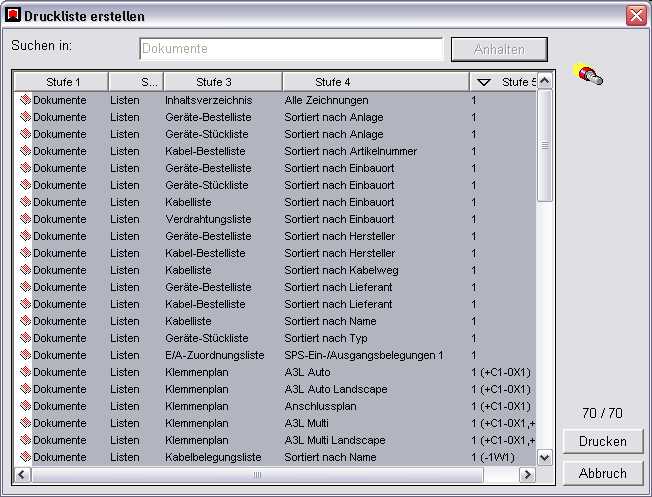
Task: Sort by the Stufe 1 column header
Action: [61, 82]
